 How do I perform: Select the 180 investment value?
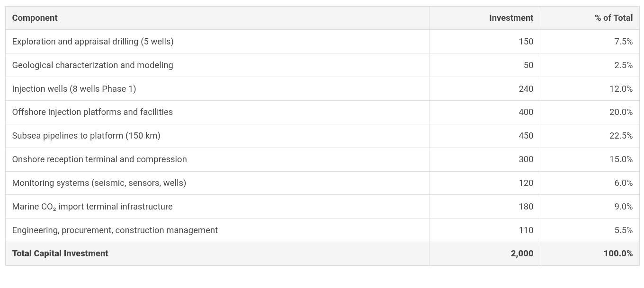[x=526, y=207]
